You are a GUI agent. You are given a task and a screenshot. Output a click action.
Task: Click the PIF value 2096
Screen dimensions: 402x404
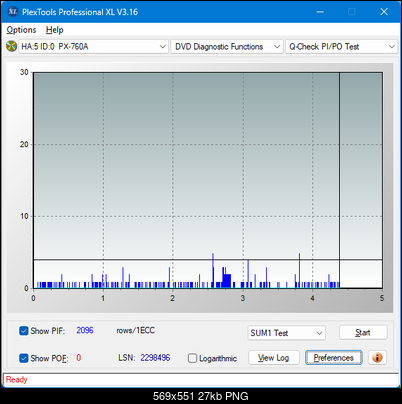(85, 330)
